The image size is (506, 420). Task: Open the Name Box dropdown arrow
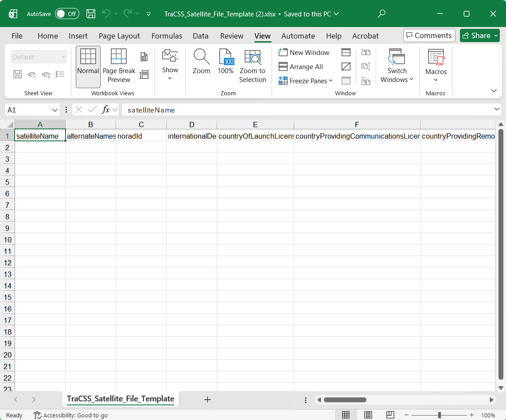point(55,110)
